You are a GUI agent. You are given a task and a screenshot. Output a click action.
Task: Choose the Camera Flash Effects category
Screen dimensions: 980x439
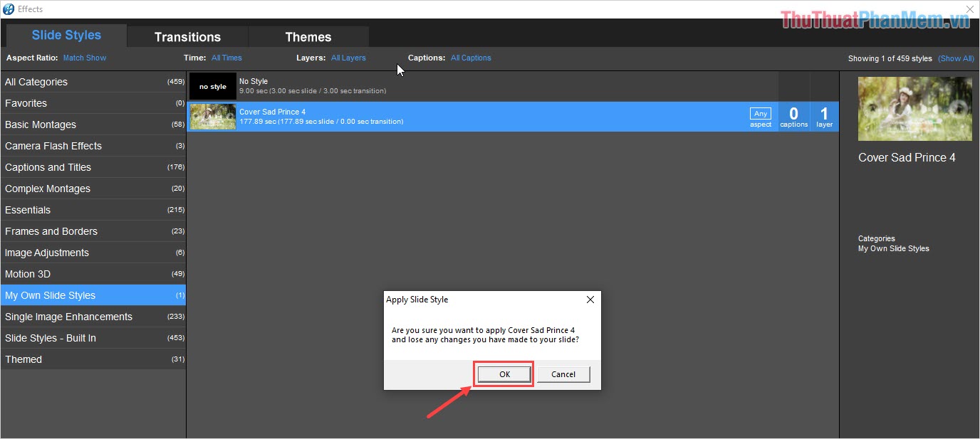click(x=93, y=146)
